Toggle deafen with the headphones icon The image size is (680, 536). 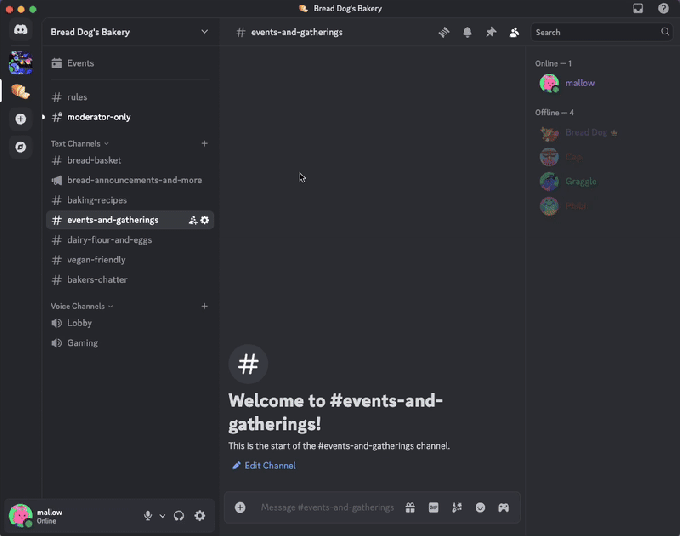click(x=179, y=515)
